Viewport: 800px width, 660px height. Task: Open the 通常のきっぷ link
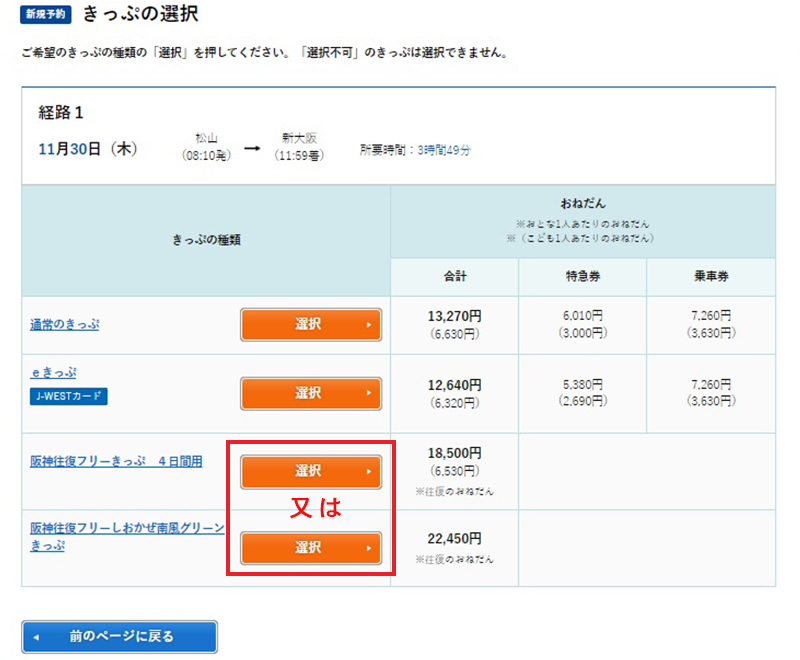(64, 325)
